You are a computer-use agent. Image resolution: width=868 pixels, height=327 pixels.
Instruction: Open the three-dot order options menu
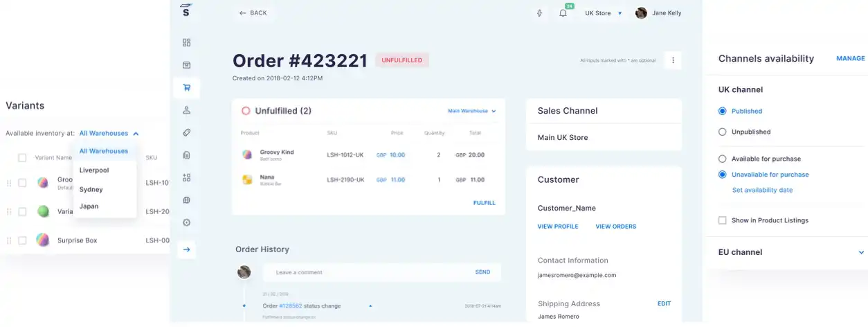[x=673, y=60]
